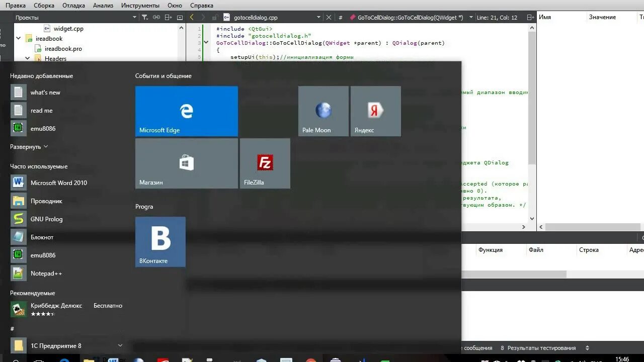Click the filter tree icon in Projects panel

click(145, 17)
